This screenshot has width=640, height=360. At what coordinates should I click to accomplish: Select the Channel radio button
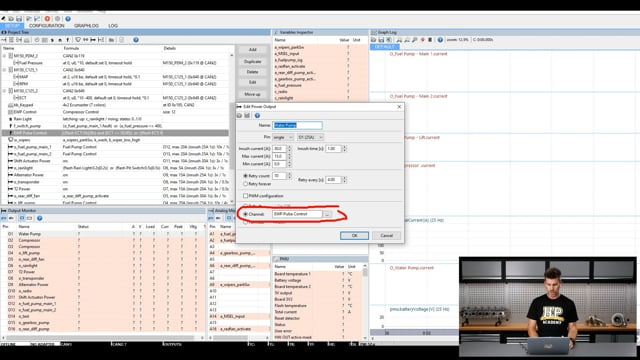246,214
